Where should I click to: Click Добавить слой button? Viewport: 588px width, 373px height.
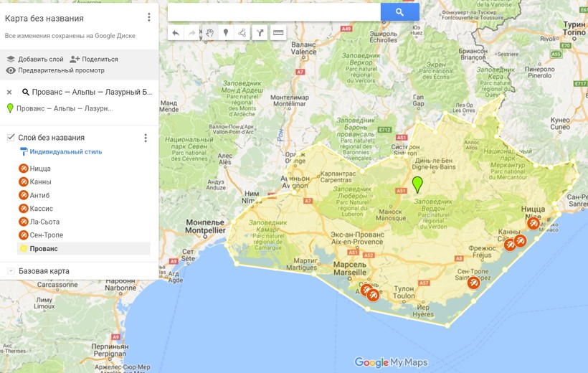point(34,59)
